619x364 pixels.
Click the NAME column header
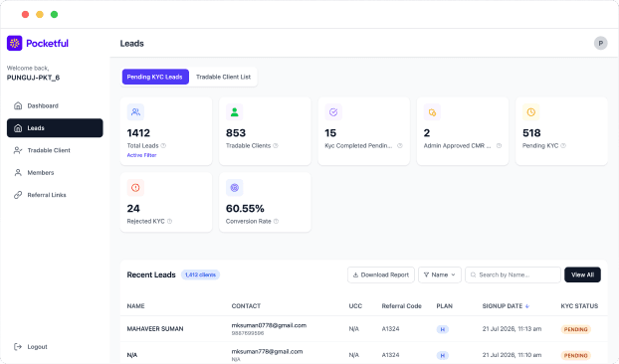135,306
